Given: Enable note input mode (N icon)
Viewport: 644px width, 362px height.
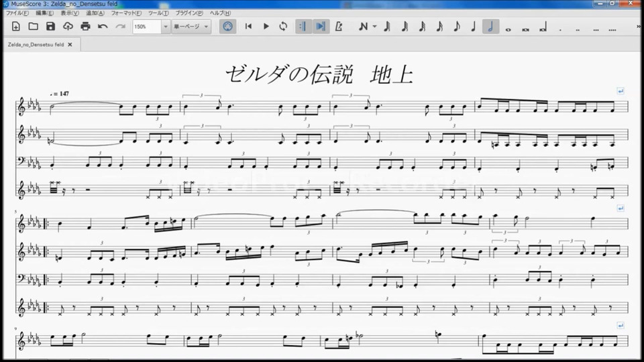Looking at the screenshot, I should [363, 27].
